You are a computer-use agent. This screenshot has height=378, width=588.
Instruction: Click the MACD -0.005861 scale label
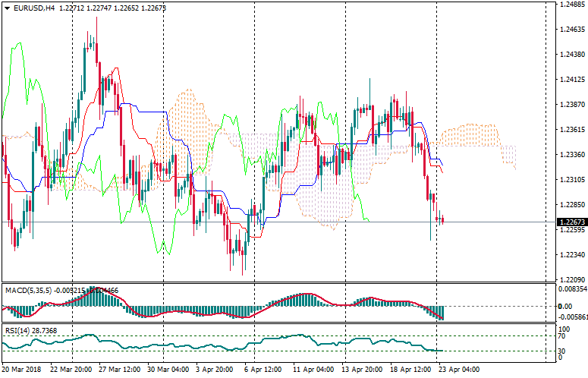coord(573,297)
